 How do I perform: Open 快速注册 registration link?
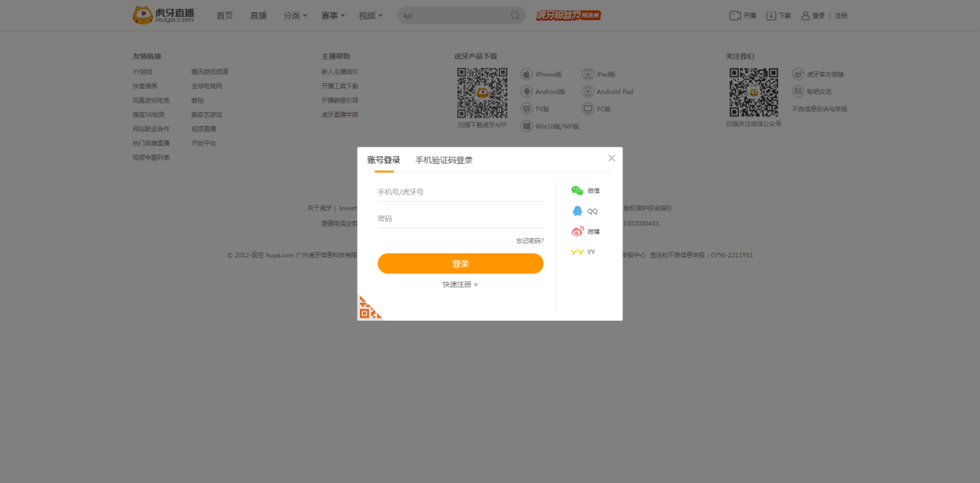(x=460, y=284)
